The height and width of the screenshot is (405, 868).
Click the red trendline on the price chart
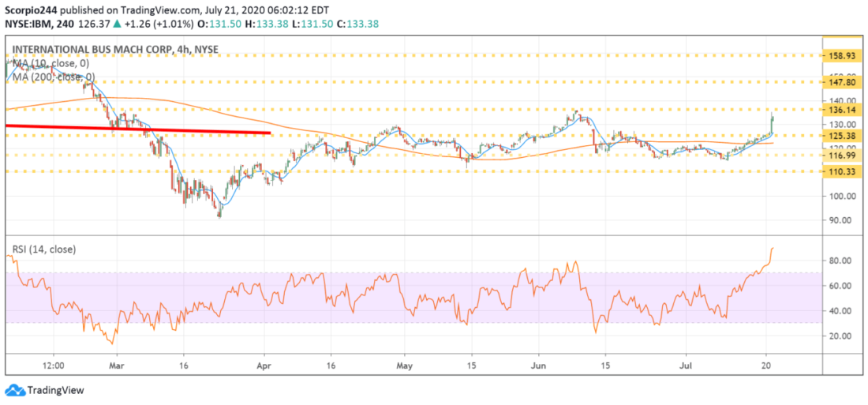[138, 129]
